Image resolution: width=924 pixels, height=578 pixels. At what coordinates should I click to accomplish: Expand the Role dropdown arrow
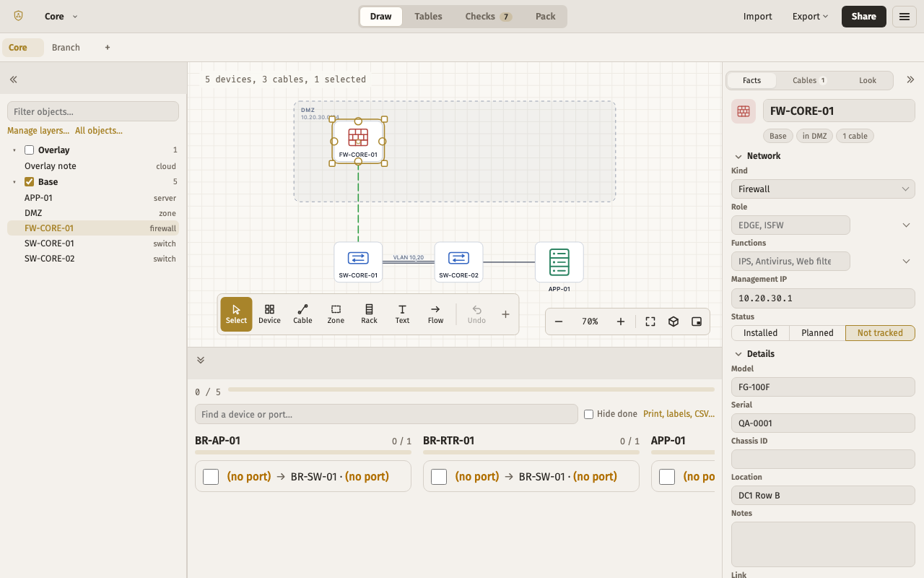coord(907,225)
